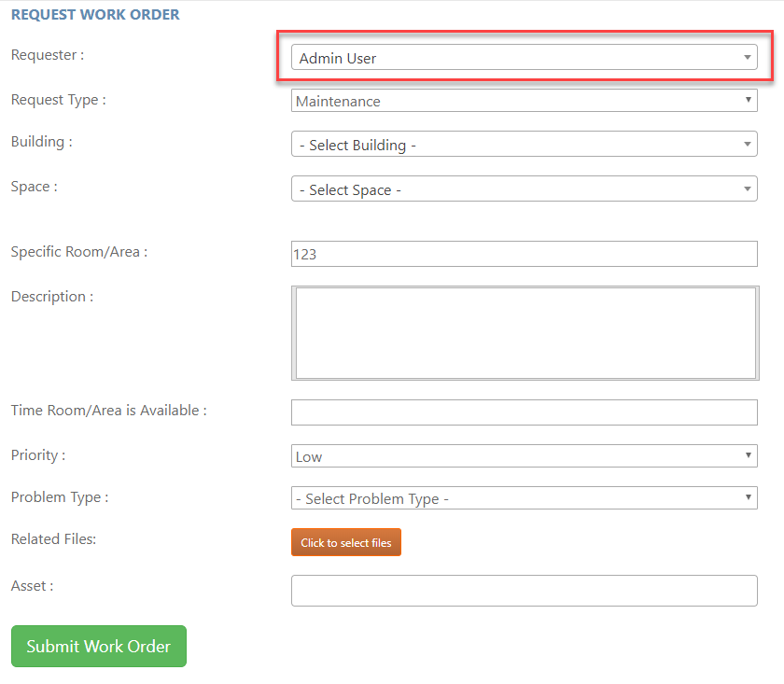Click the Asset input field
The image size is (784, 684).
[x=523, y=590]
